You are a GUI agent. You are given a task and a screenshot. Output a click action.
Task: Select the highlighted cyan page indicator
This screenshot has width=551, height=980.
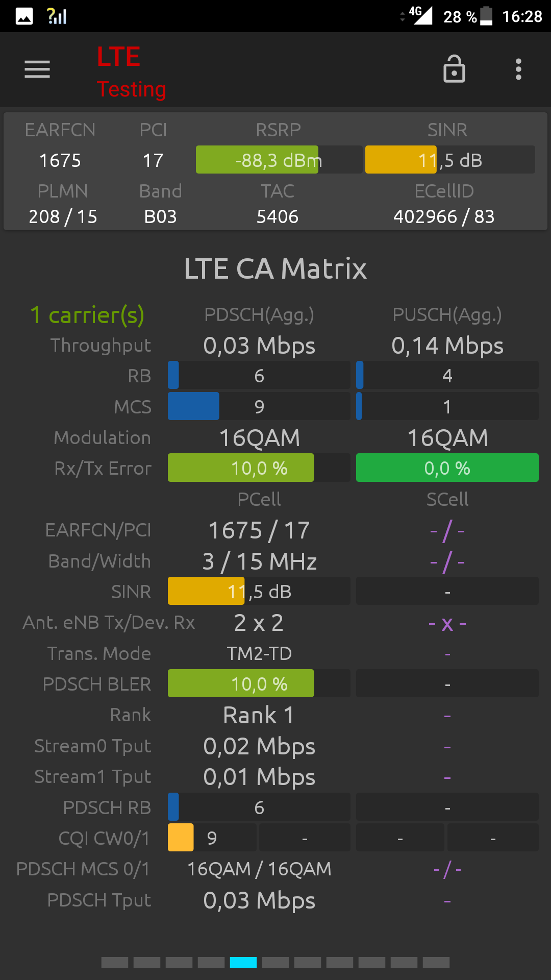(243, 962)
